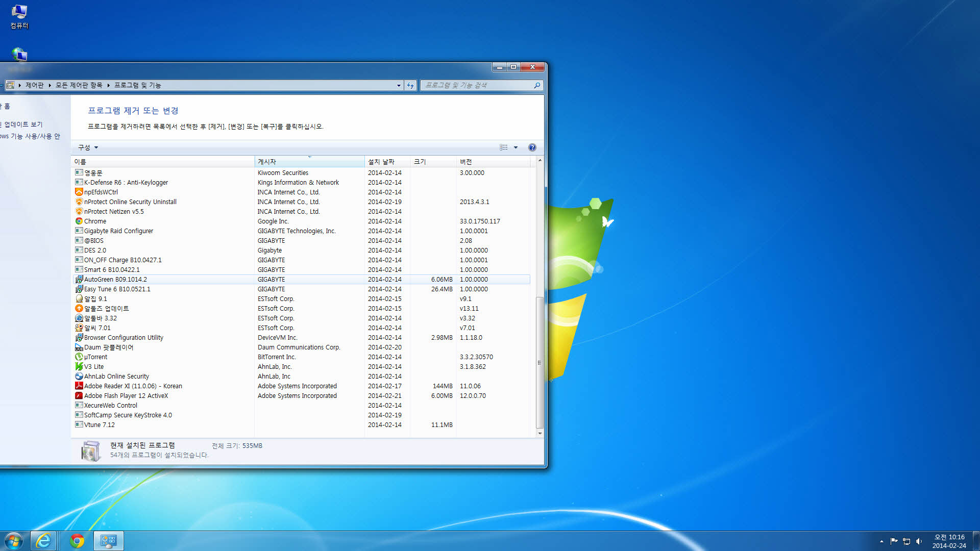Click the nProtect Online Security Uninstall icon

tap(79, 202)
